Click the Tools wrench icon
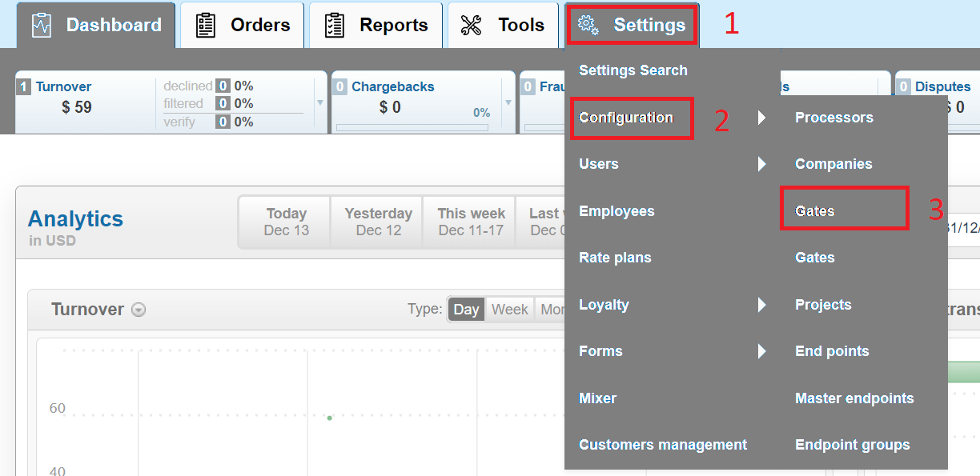980x476 pixels. [x=472, y=26]
